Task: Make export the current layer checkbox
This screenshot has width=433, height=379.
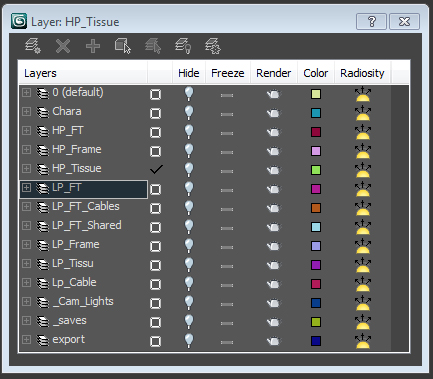Action: 155,341
